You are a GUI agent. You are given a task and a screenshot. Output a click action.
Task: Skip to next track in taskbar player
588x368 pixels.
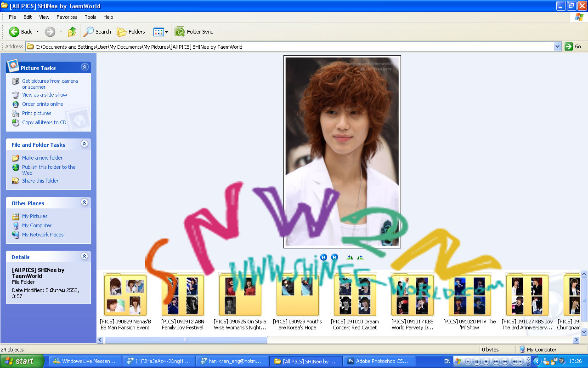pos(505,362)
